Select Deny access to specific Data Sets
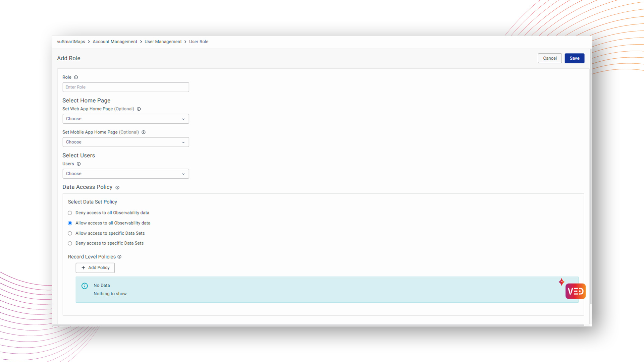Viewport: 644px width, 362px height. point(70,243)
